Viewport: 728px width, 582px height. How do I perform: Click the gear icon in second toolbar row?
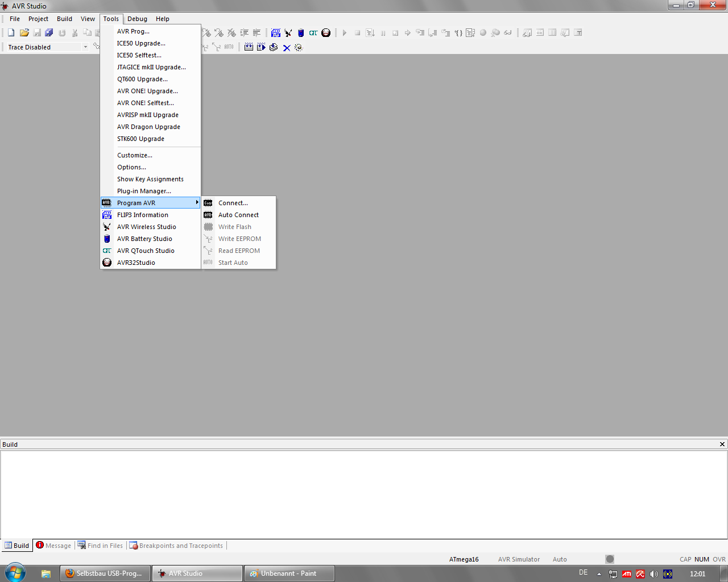coord(299,48)
